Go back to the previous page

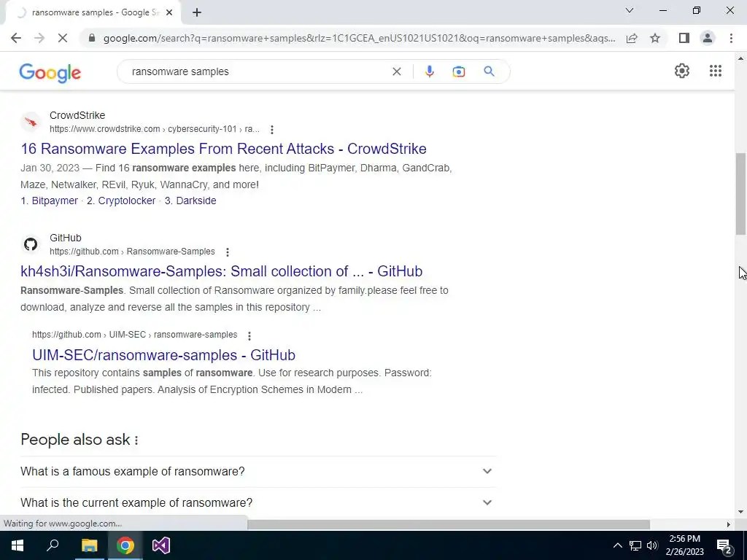point(16,38)
